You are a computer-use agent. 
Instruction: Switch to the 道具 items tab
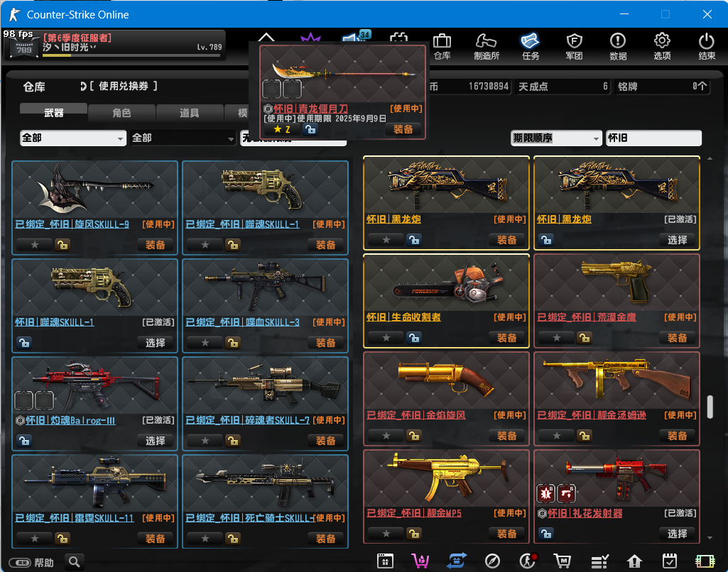click(190, 112)
